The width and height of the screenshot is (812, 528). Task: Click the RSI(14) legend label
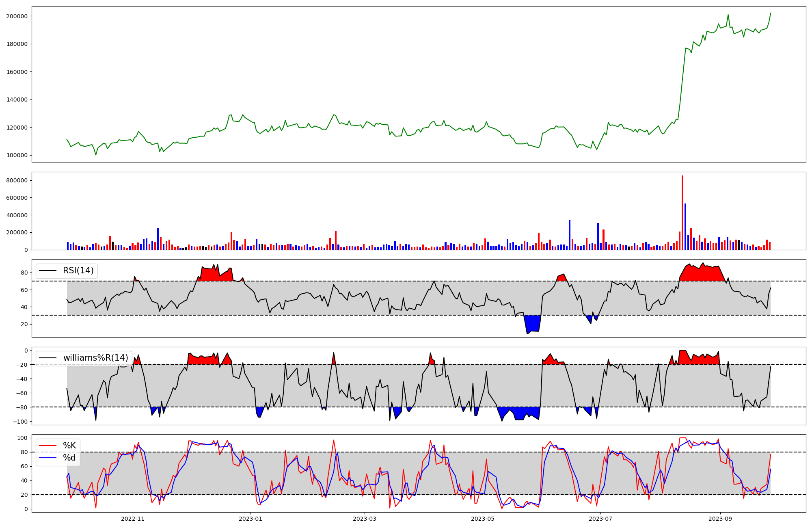[78, 270]
